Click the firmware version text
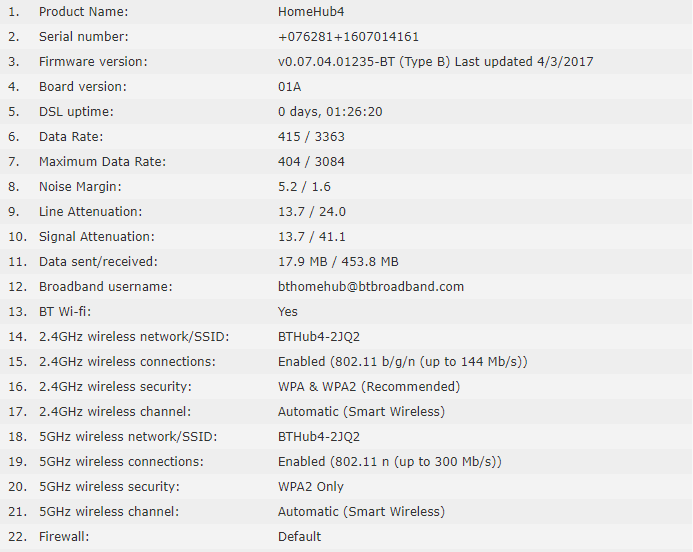693x552 pixels. click(x=435, y=62)
